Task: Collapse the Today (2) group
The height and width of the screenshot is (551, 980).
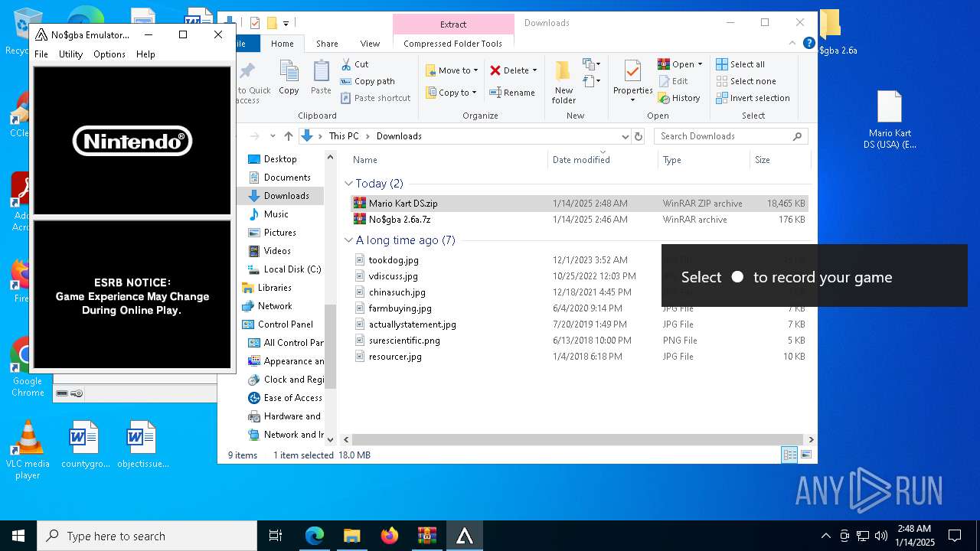Action: click(348, 184)
